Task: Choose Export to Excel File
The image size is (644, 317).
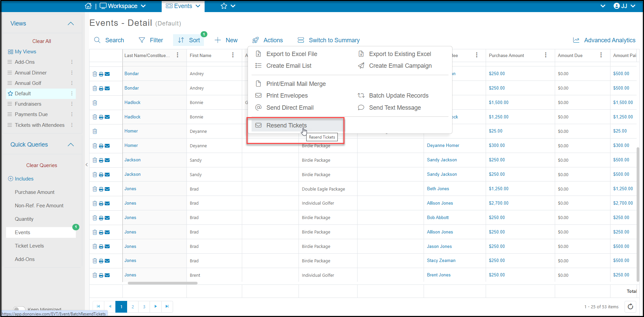Action: tap(286, 54)
